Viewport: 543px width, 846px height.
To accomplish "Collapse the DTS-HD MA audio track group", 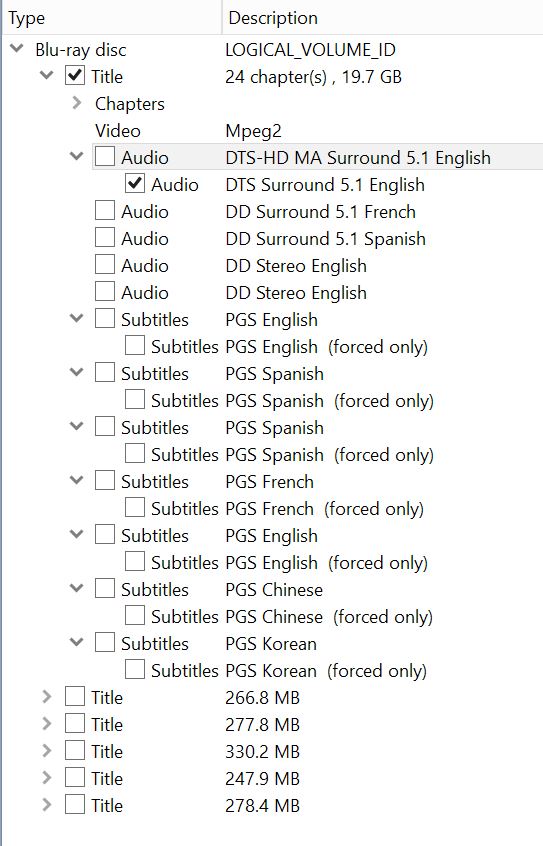I will (x=77, y=156).
